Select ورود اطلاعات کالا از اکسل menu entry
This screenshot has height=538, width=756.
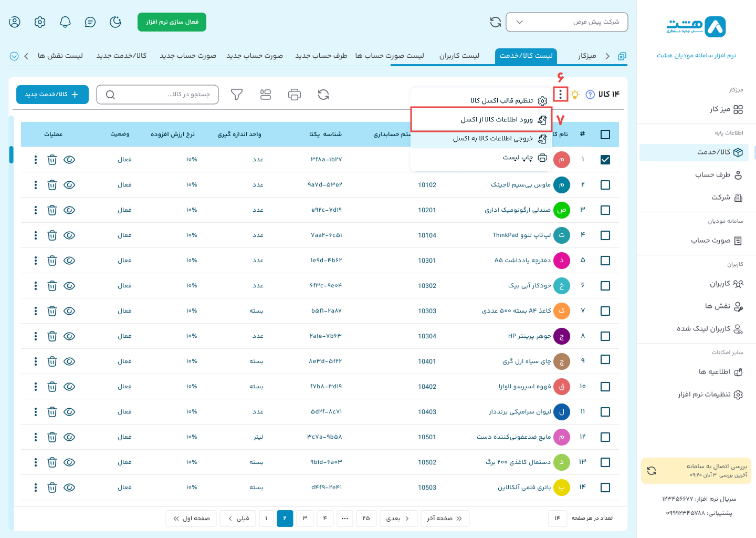pyautogui.click(x=496, y=120)
